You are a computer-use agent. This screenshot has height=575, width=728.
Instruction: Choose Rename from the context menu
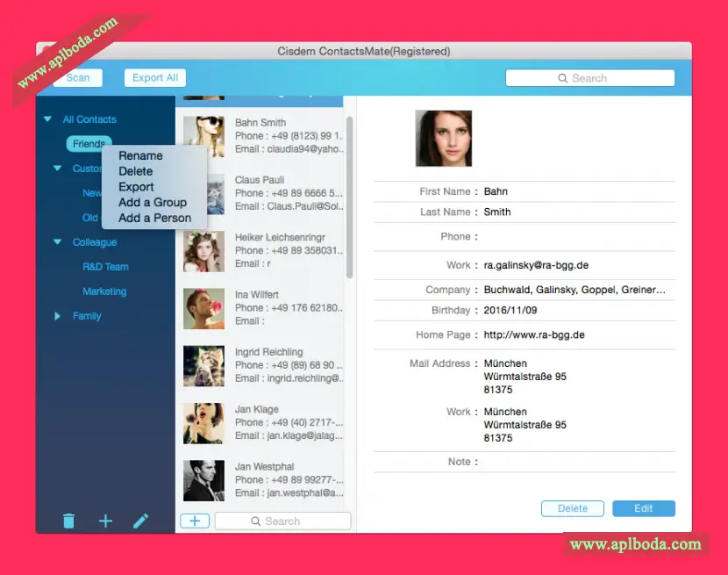140,155
